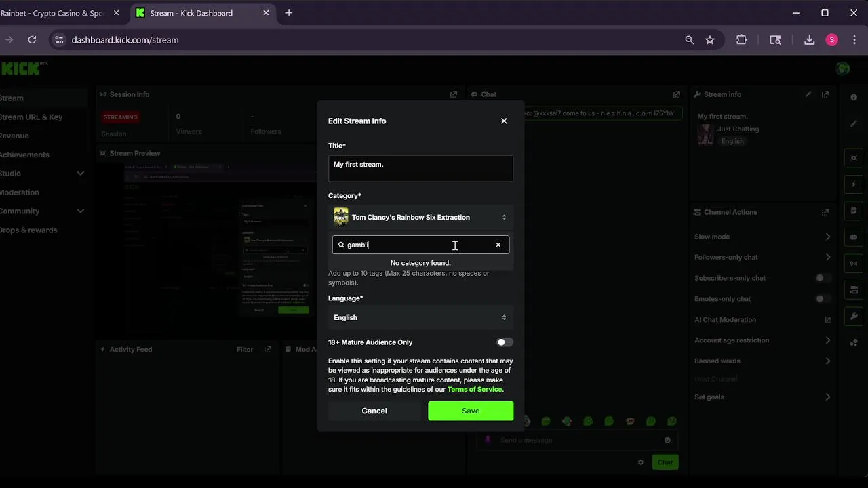Screen dimensions: 868x488
Task: Click the Title text field
Action: pyautogui.click(x=420, y=168)
